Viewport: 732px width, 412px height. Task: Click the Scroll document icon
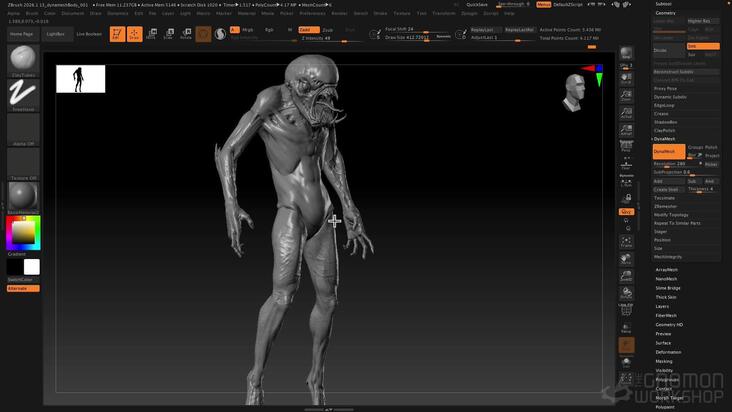point(626,78)
